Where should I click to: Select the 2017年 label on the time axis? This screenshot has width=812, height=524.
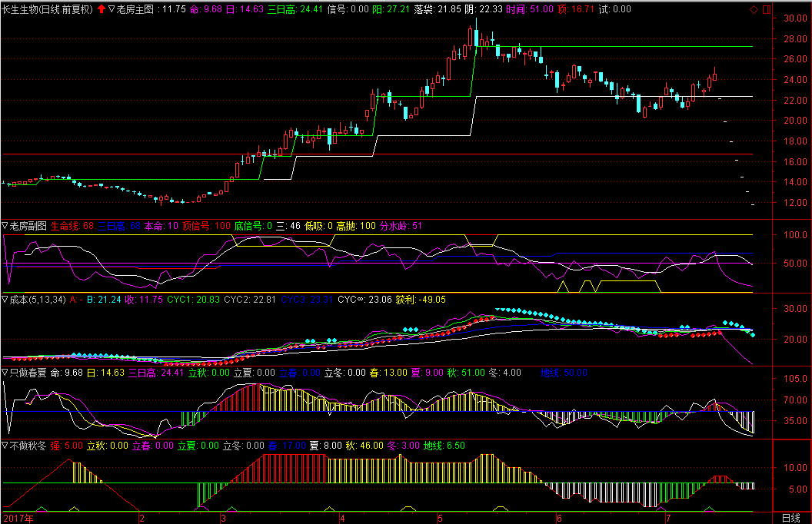[x=18, y=518]
